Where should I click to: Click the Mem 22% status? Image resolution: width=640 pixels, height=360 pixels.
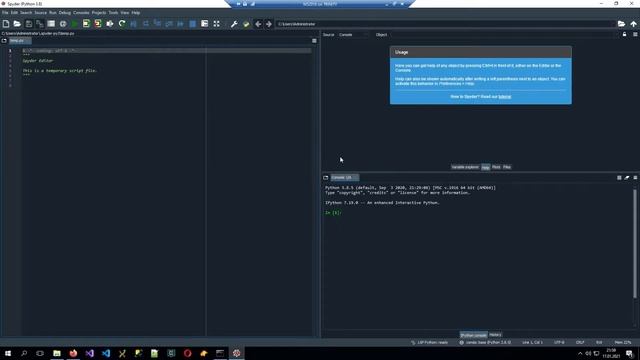pyautogui.click(x=622, y=342)
